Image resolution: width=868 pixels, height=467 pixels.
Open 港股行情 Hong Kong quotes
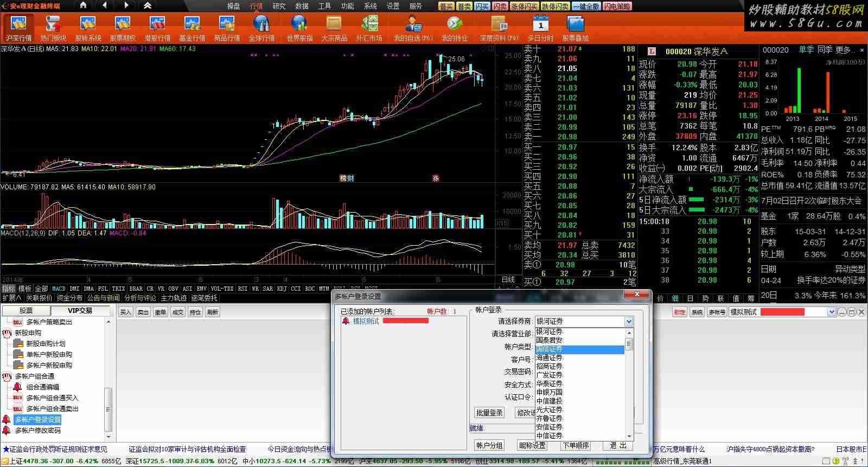point(157,28)
